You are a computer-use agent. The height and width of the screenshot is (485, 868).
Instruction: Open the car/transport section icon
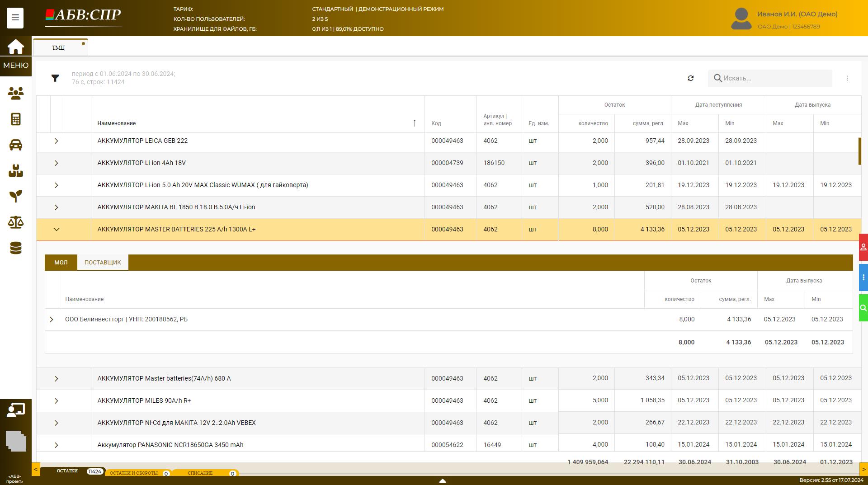pyautogui.click(x=16, y=145)
